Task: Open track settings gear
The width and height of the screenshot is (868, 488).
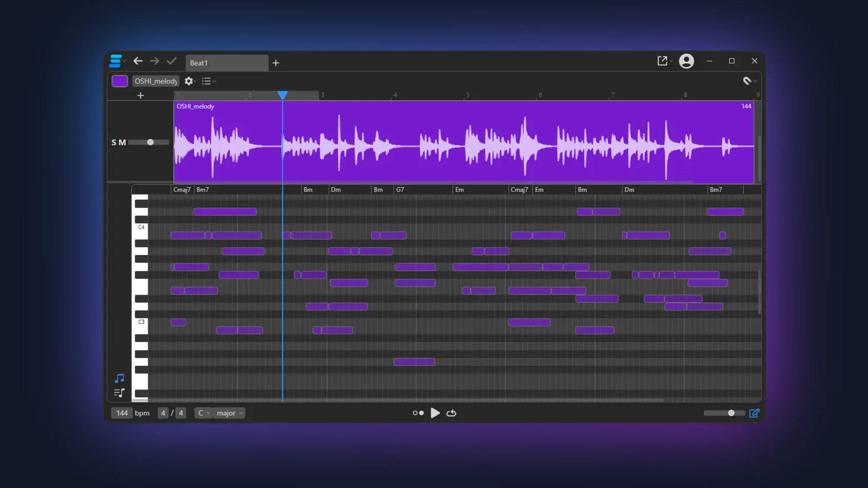Action: tap(189, 81)
